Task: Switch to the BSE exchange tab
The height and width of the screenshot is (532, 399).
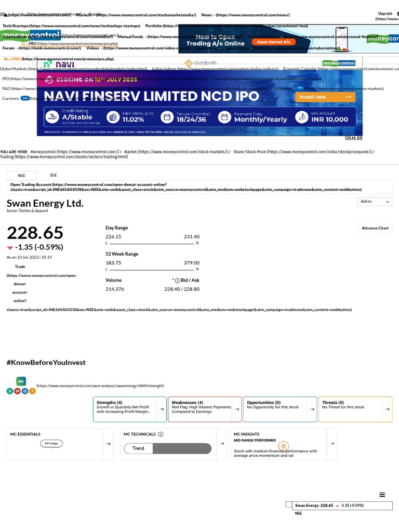Action: (x=54, y=175)
